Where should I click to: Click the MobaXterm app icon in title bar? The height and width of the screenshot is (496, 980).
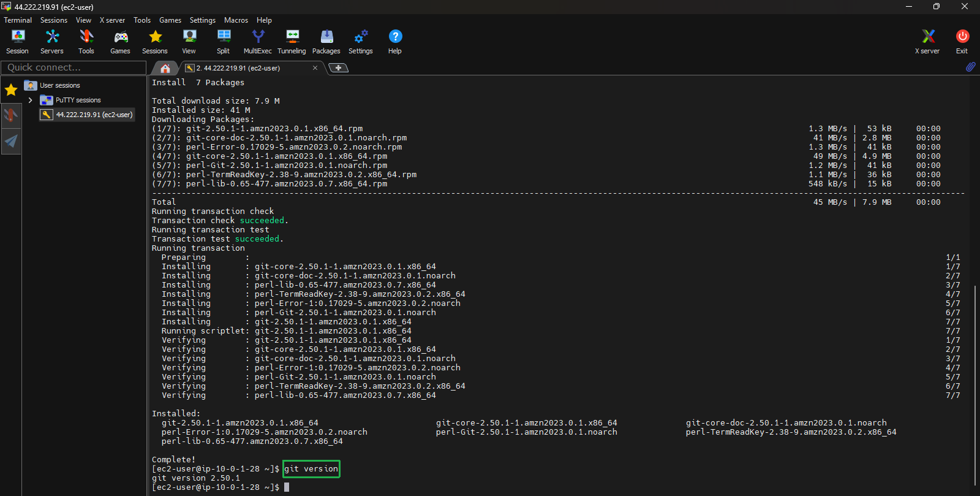pyautogui.click(x=6, y=6)
